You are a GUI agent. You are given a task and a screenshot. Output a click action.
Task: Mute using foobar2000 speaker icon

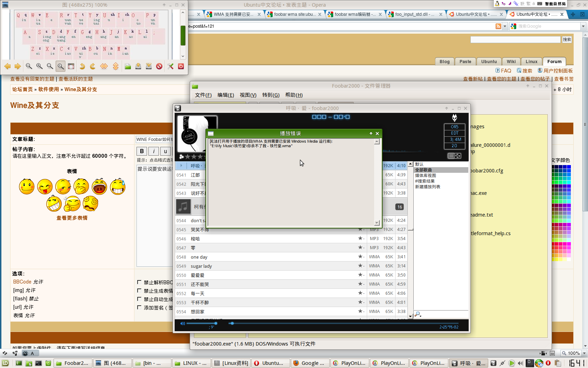[x=182, y=323]
